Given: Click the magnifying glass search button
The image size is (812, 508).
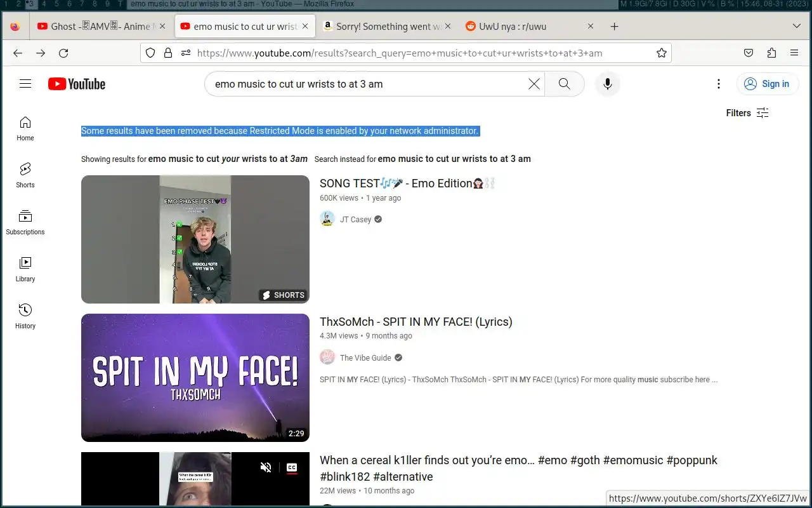Looking at the screenshot, I should point(564,84).
